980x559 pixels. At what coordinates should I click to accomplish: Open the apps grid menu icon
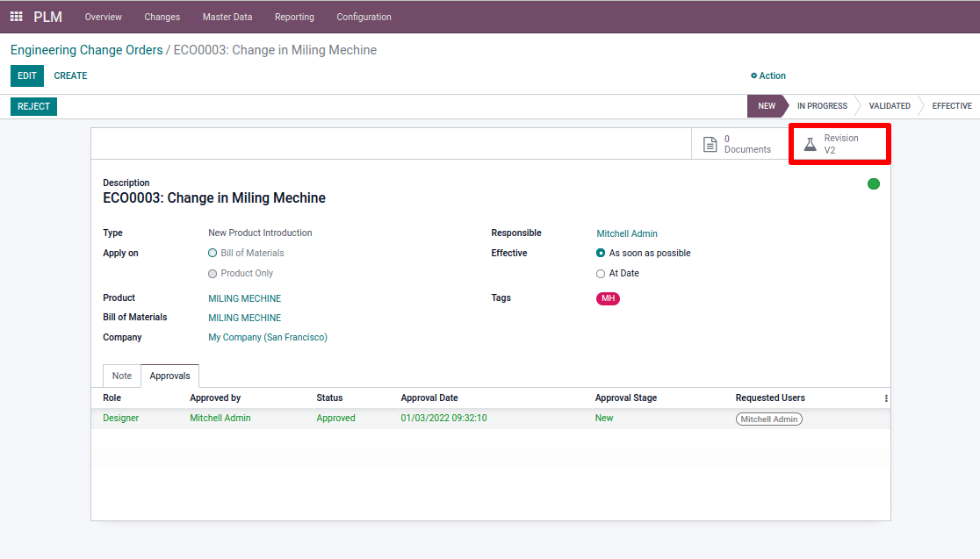(x=17, y=17)
